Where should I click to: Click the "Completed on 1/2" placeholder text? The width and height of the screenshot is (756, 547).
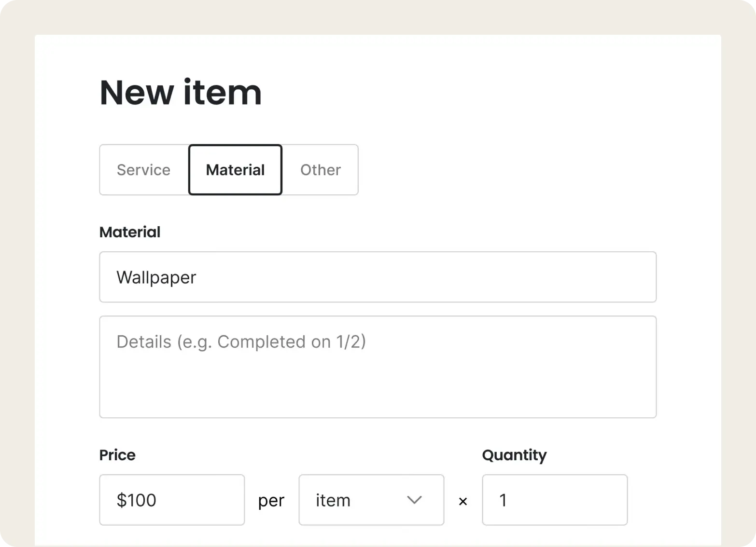[x=292, y=342]
